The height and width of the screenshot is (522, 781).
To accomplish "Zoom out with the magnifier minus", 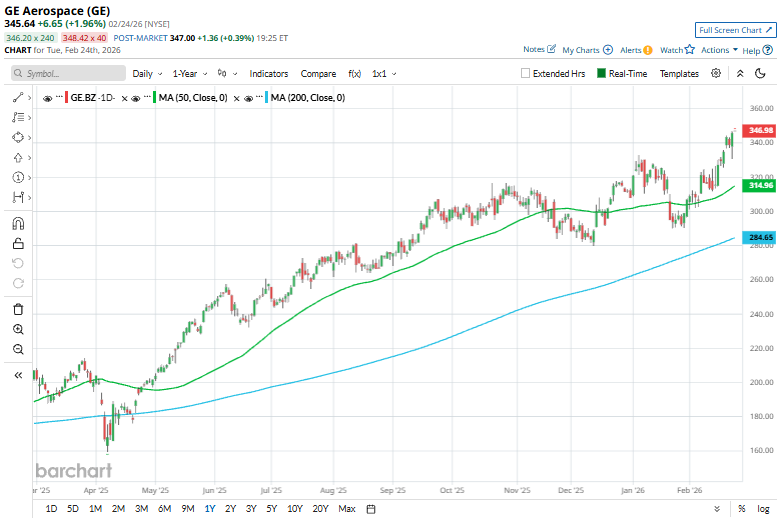I will (18, 349).
